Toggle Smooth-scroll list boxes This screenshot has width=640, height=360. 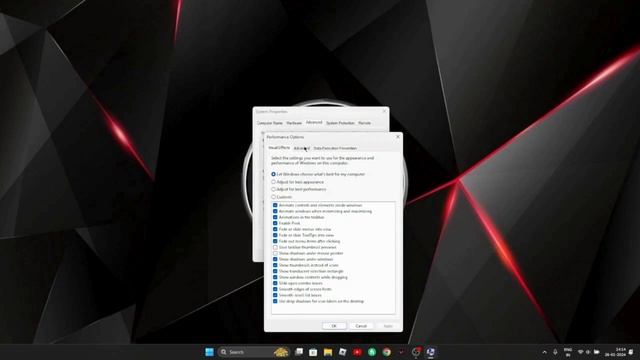[275, 295]
